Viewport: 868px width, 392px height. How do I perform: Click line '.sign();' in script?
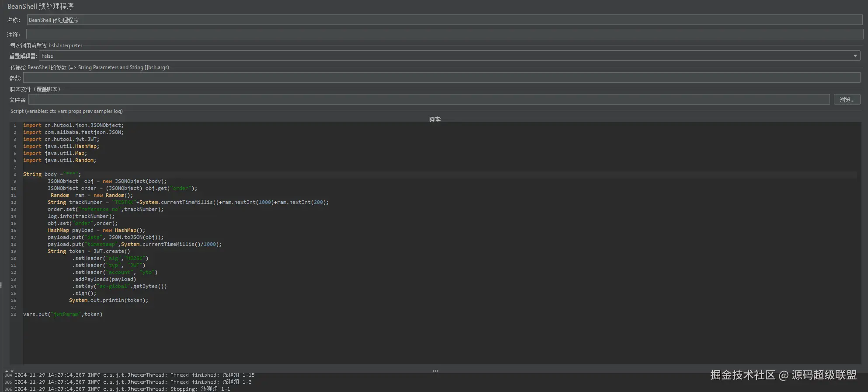tap(84, 293)
